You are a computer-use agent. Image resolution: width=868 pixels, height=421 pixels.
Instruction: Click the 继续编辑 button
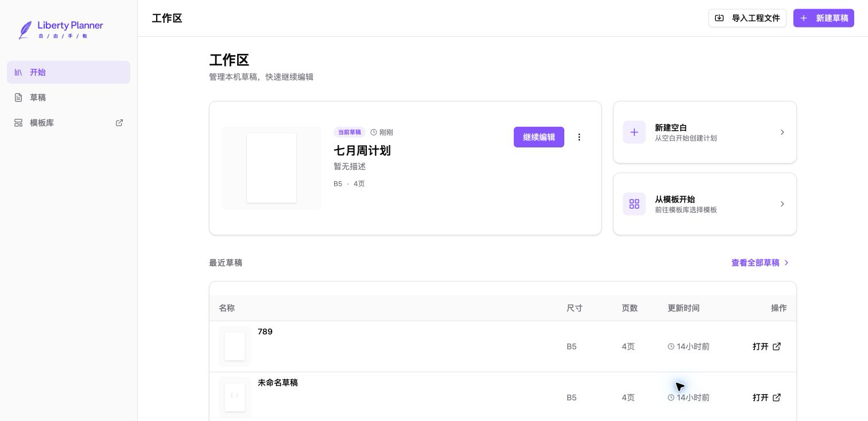(538, 137)
